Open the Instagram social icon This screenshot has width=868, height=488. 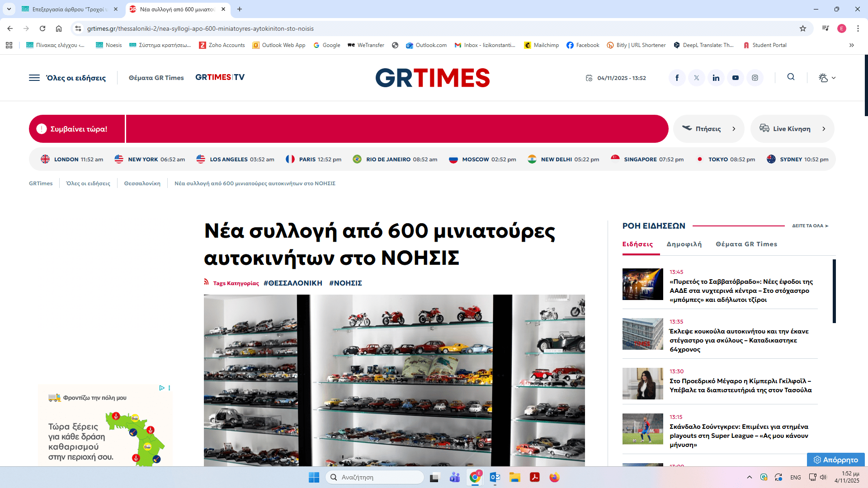pyautogui.click(x=755, y=78)
